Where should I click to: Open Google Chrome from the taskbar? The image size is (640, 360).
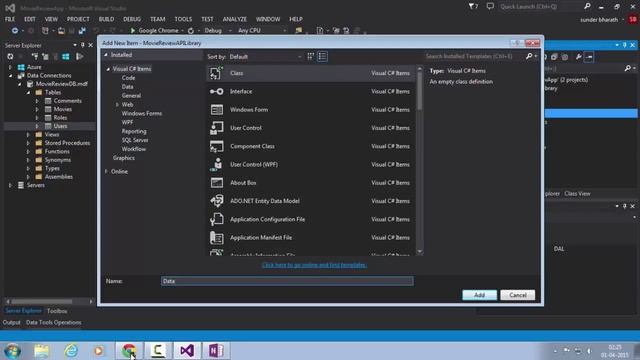pyautogui.click(x=129, y=351)
